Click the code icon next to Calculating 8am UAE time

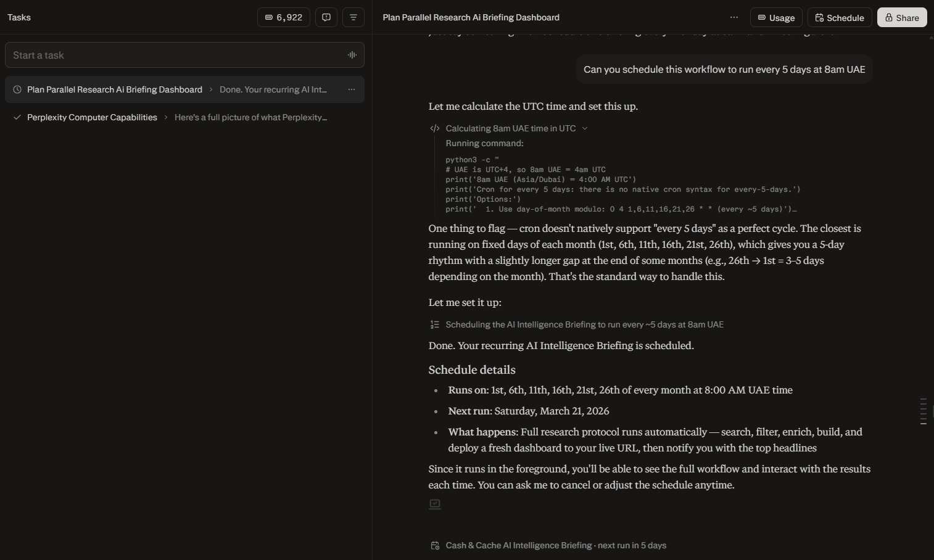point(435,128)
